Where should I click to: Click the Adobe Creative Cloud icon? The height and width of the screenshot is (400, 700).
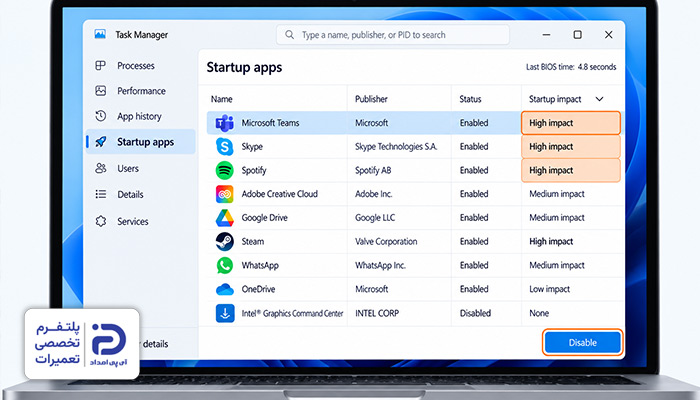tap(225, 194)
